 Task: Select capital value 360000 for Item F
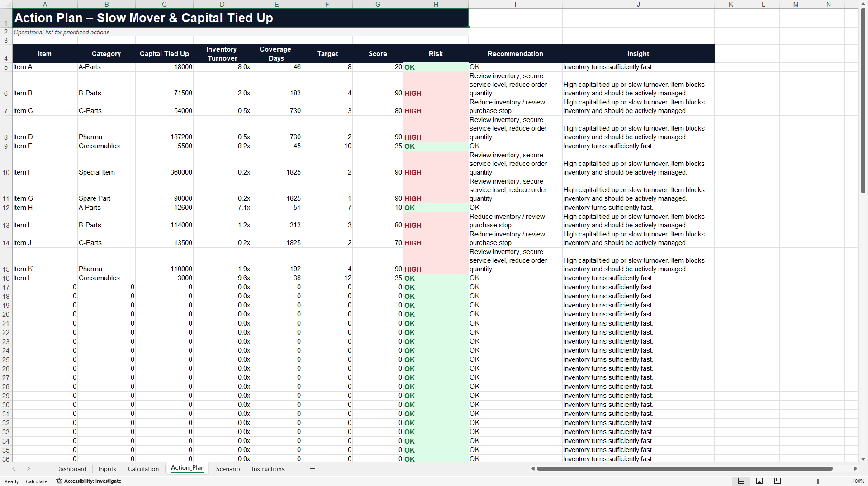click(164, 164)
